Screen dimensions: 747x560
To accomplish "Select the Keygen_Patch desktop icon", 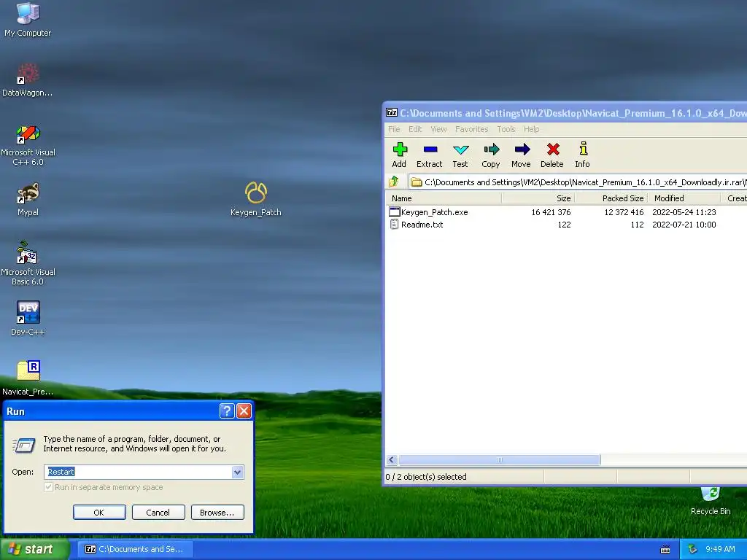I will (x=256, y=199).
